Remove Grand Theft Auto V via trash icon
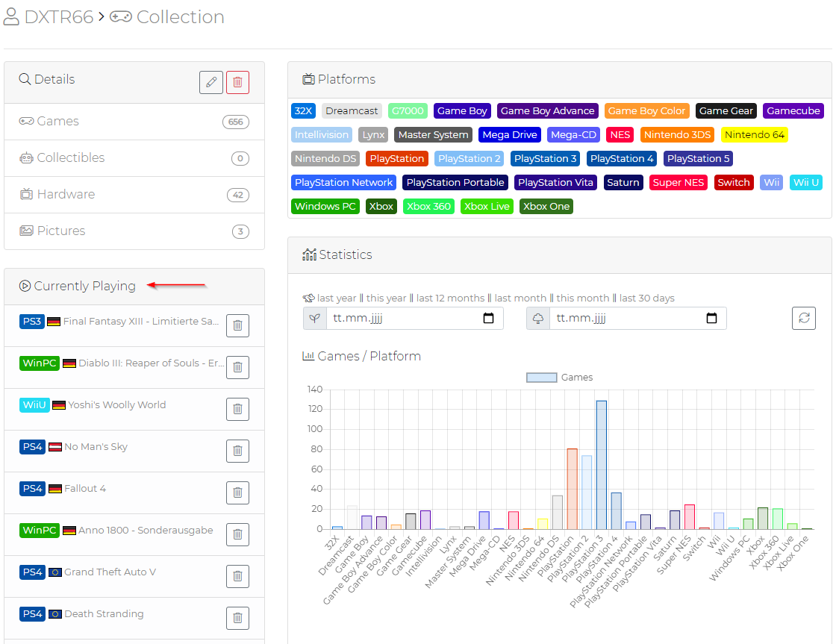836x644 pixels. pyautogui.click(x=238, y=576)
